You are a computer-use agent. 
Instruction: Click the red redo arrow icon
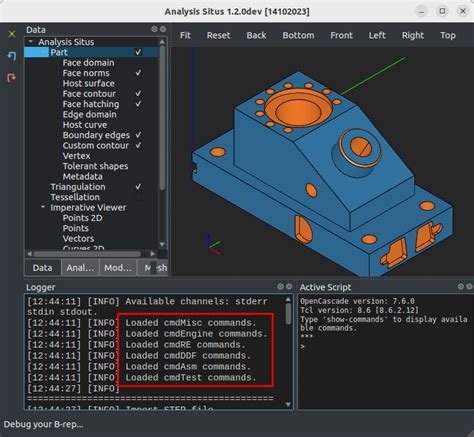[x=11, y=78]
